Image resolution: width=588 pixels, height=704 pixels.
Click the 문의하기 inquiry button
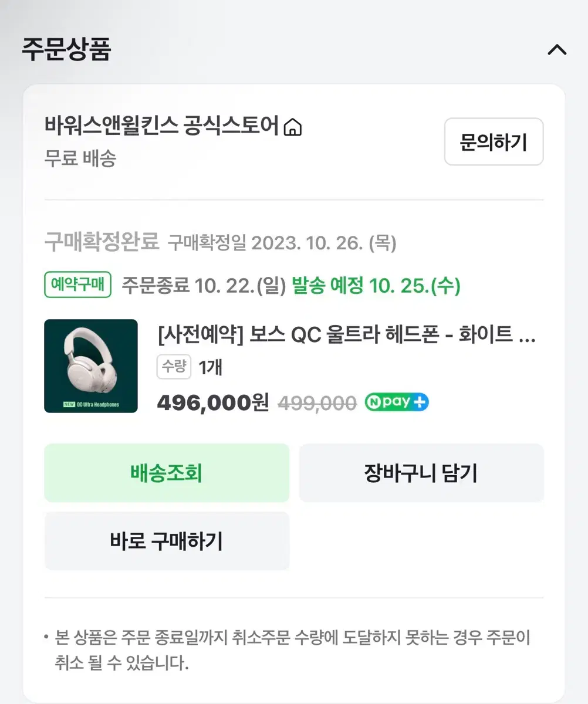pos(494,142)
